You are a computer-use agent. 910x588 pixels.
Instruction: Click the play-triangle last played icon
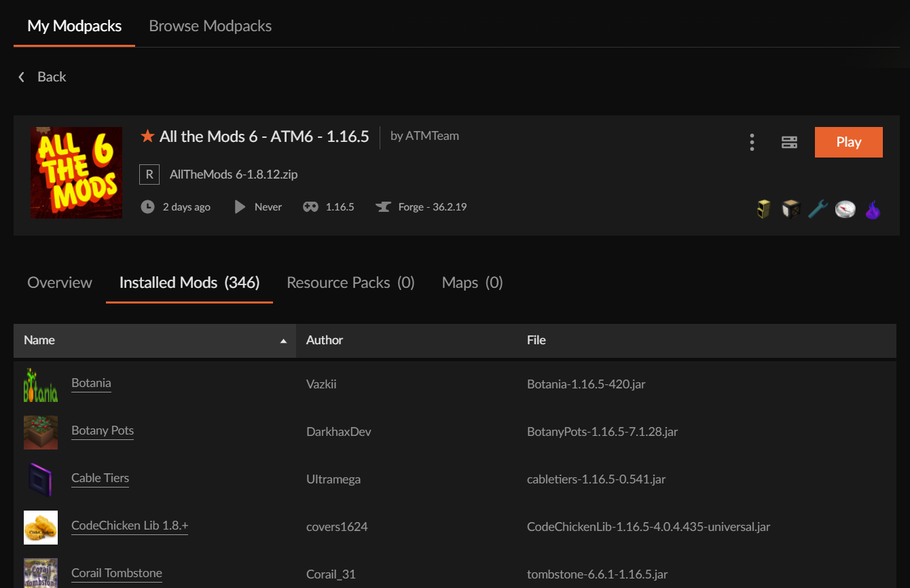tap(240, 206)
